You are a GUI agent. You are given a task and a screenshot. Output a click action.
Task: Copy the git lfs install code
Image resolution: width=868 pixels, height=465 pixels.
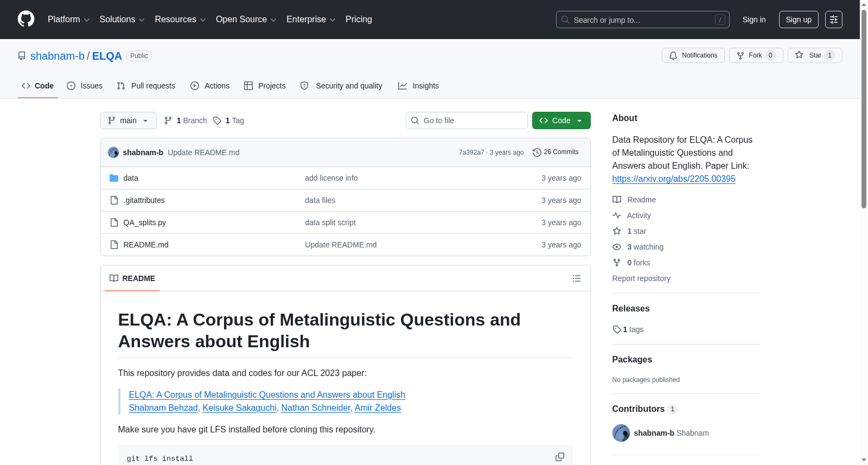pos(560,457)
